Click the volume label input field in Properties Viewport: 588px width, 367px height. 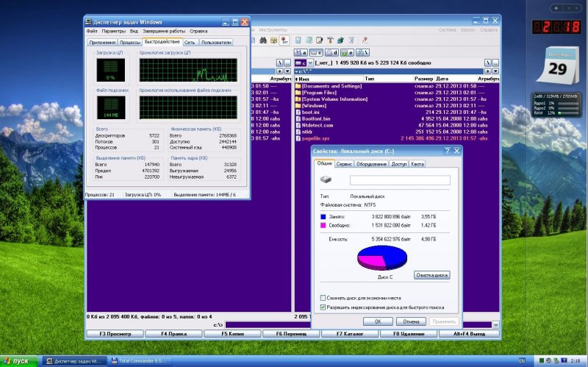[x=400, y=180]
